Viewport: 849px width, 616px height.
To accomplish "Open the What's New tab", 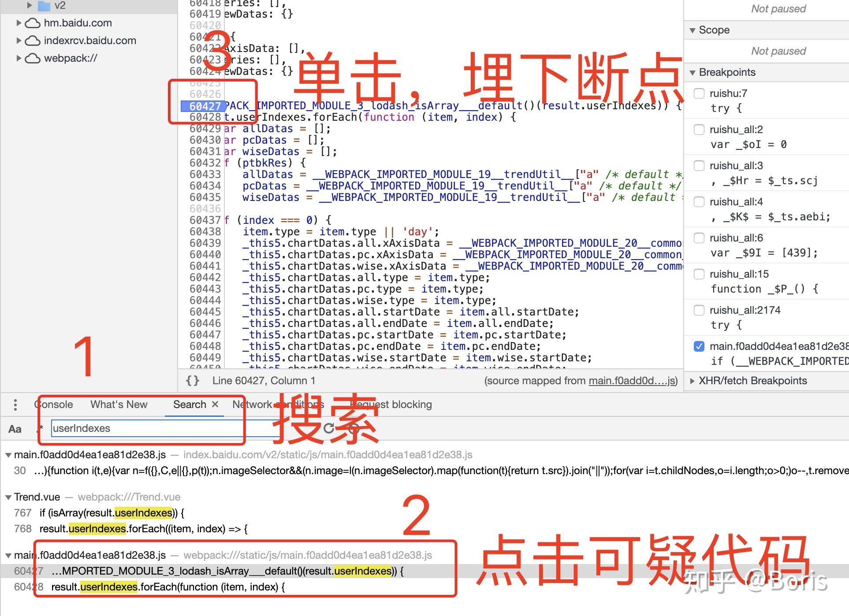I will [x=119, y=404].
